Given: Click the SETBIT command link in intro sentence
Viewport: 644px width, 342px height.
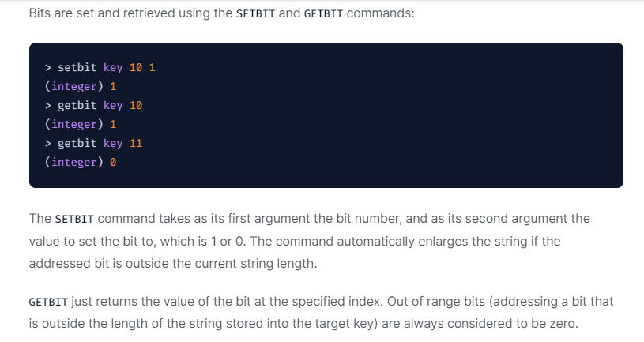Looking at the screenshot, I should click(x=255, y=14).
